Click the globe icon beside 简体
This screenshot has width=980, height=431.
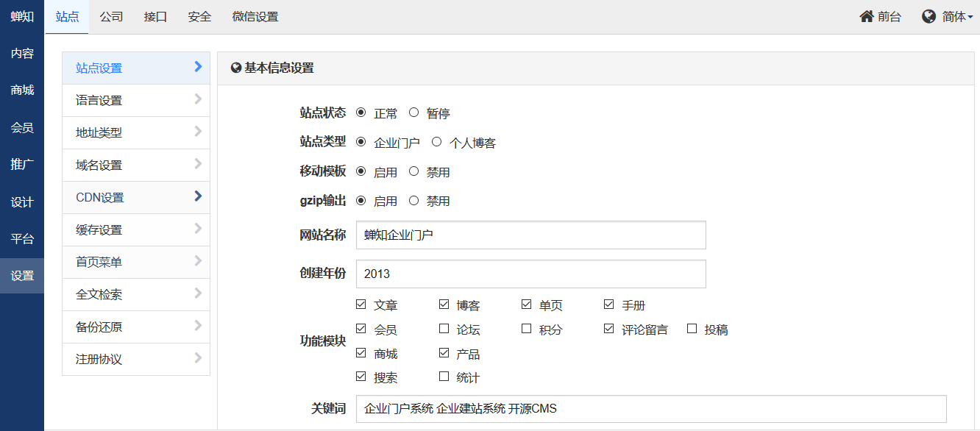point(928,16)
